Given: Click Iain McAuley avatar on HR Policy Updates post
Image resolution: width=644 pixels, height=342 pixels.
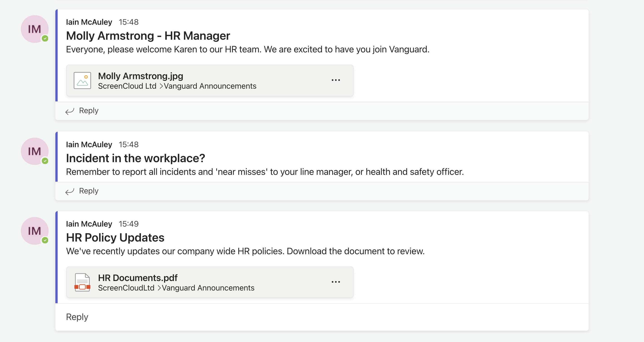Looking at the screenshot, I should pyautogui.click(x=34, y=231).
